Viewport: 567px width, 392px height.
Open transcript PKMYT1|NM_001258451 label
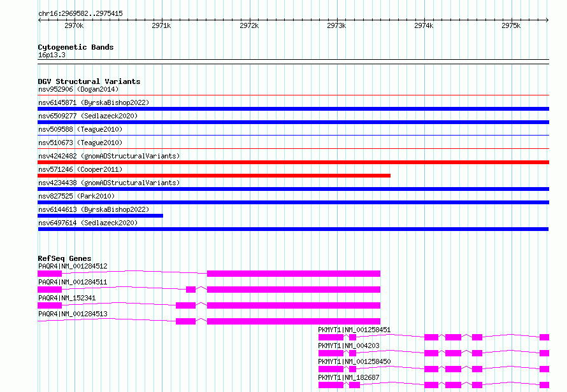pos(354,330)
